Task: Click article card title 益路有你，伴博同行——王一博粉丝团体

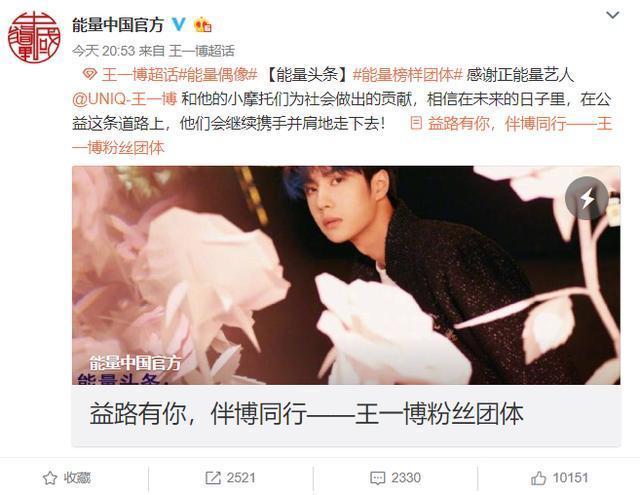Action: pyautogui.click(x=307, y=414)
